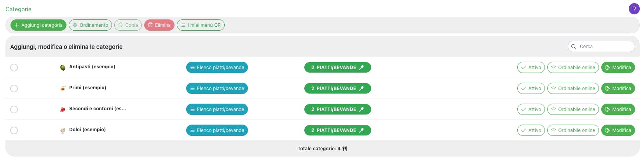Click the Cerca search input field

(x=605, y=47)
